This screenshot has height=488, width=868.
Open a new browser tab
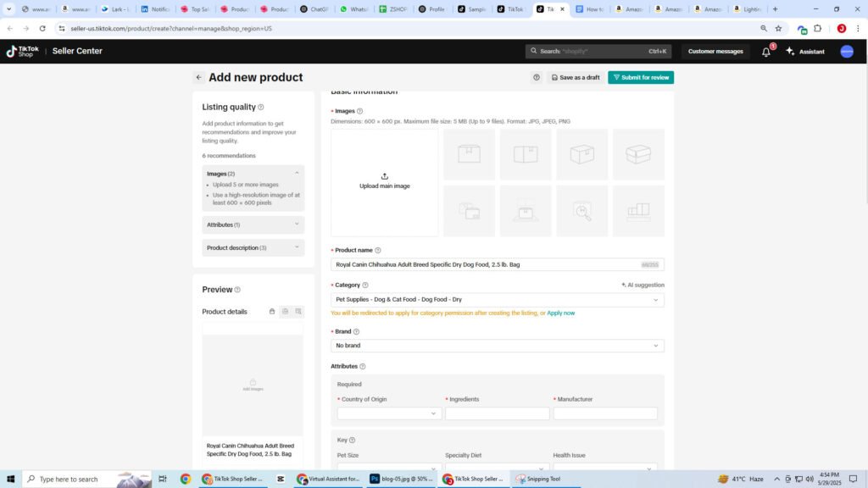(x=775, y=8)
